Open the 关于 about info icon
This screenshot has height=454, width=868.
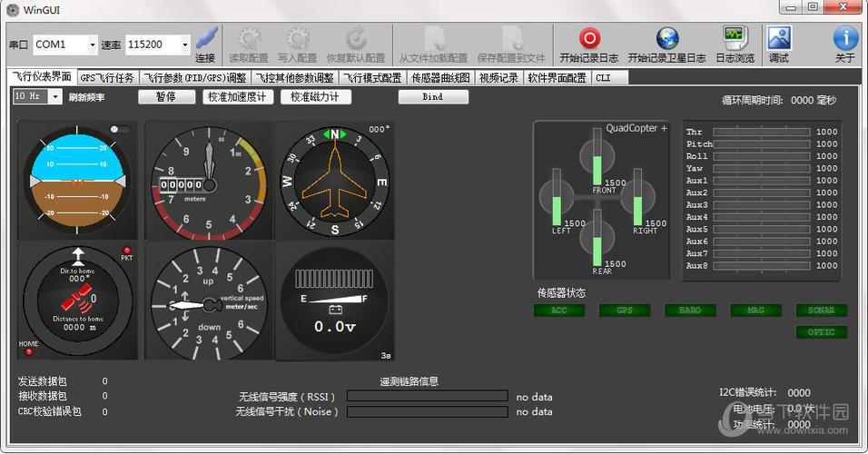[x=845, y=38]
